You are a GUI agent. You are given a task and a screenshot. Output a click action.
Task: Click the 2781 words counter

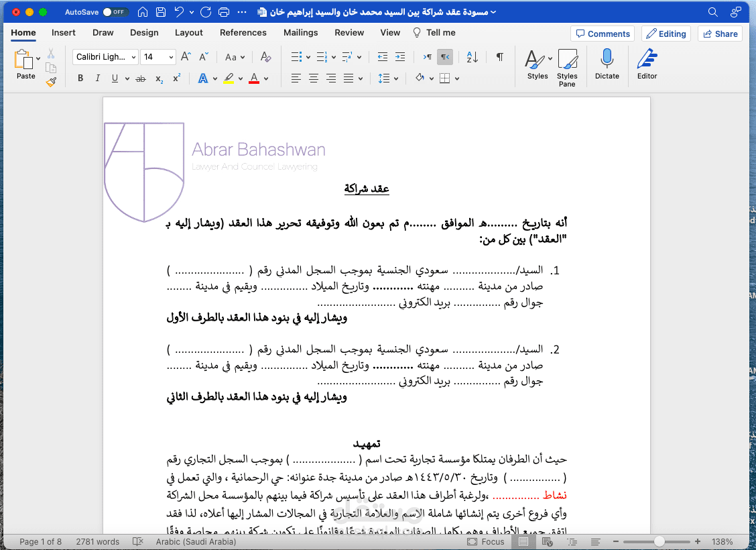click(97, 542)
